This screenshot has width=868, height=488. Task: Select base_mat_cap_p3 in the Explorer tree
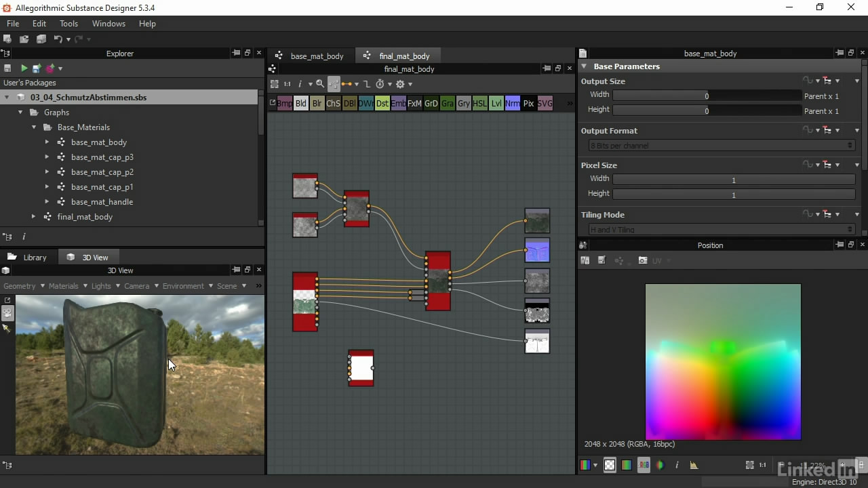[x=102, y=157]
